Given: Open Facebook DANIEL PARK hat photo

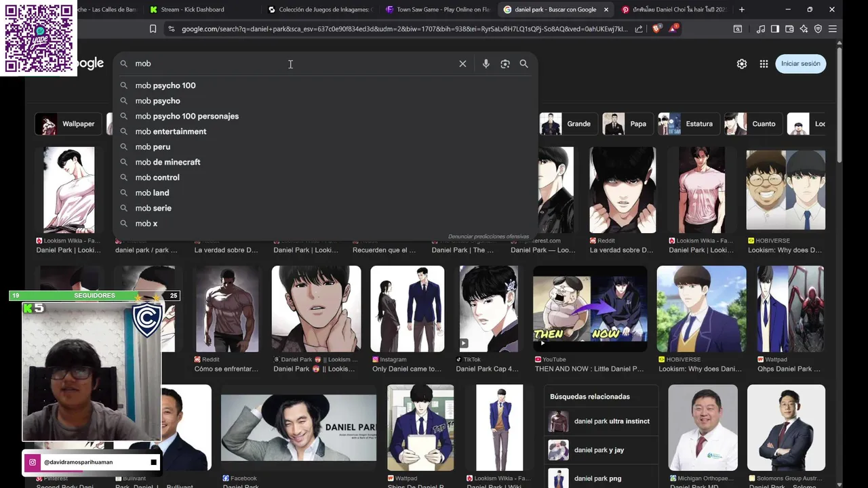Looking at the screenshot, I should tap(298, 427).
